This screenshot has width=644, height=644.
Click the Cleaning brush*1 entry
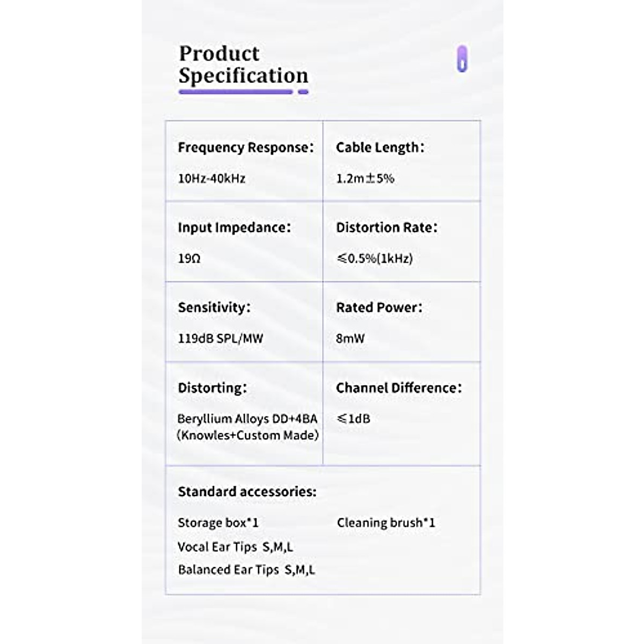[386, 523]
